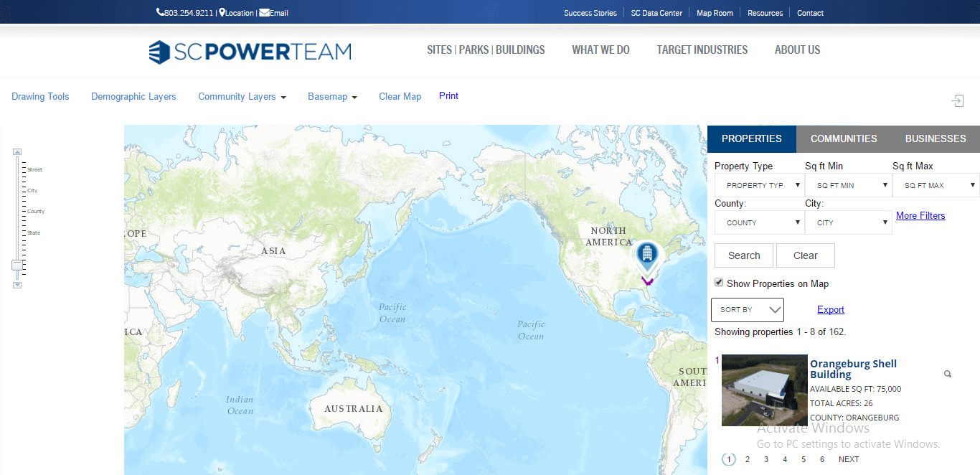Open the Success Stories link
This screenshot has width=980, height=475.
click(x=590, y=13)
